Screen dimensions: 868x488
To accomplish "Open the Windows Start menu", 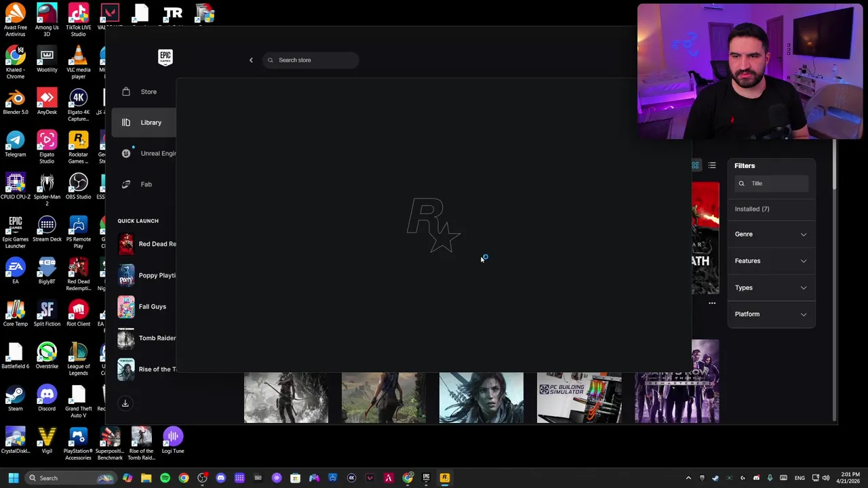I will (x=14, y=479).
